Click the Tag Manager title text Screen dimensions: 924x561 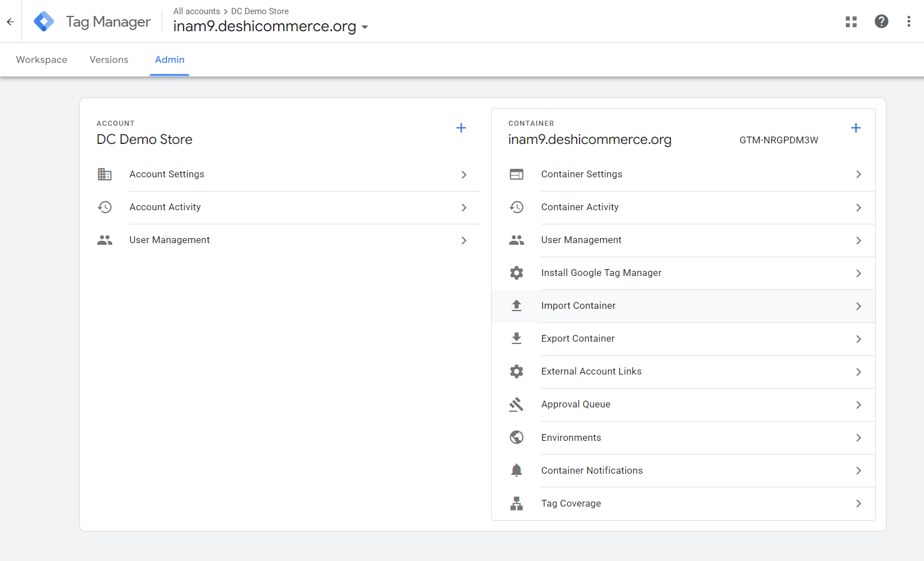click(x=108, y=22)
